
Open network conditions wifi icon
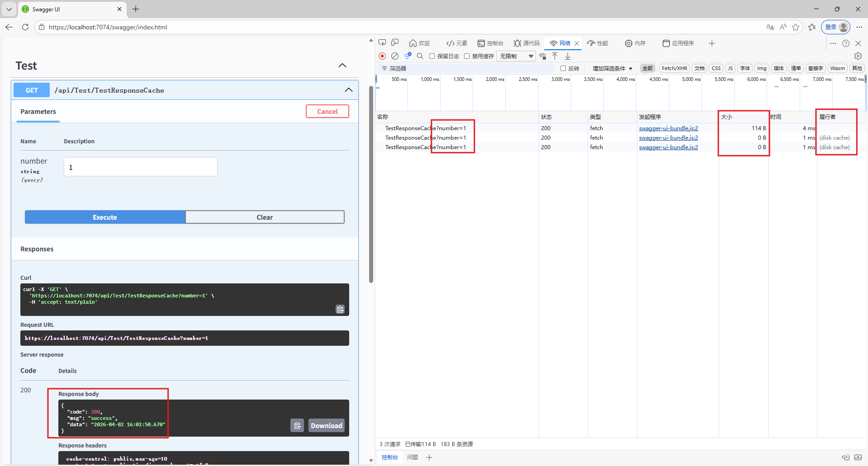click(x=543, y=56)
